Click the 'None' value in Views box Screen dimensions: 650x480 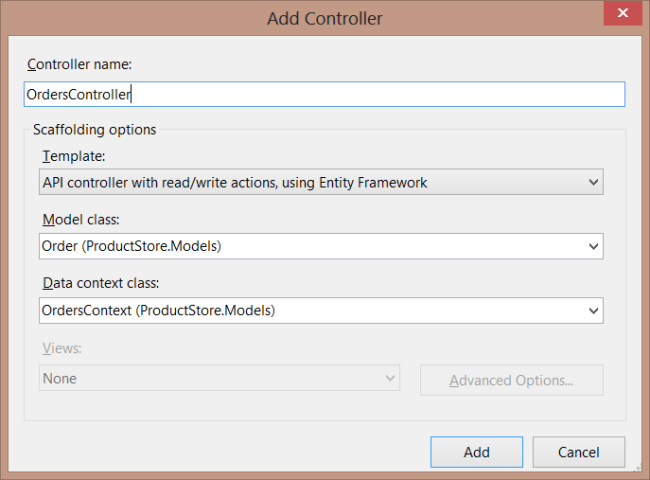[60, 379]
